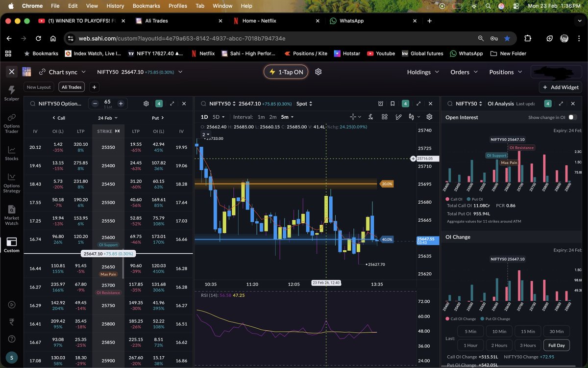The image size is (588, 368).
Task: Select the 1m chart interval
Action: pos(261,117)
